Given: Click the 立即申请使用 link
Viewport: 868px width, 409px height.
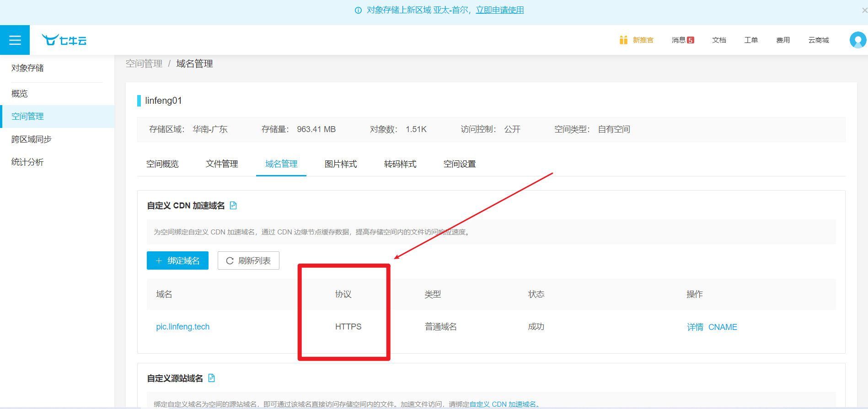Looking at the screenshot, I should 500,10.
